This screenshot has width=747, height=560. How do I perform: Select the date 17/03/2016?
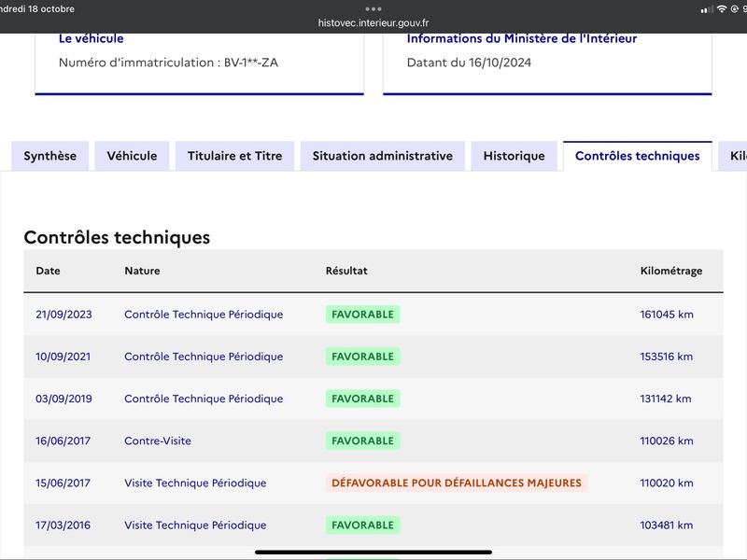[x=63, y=525]
